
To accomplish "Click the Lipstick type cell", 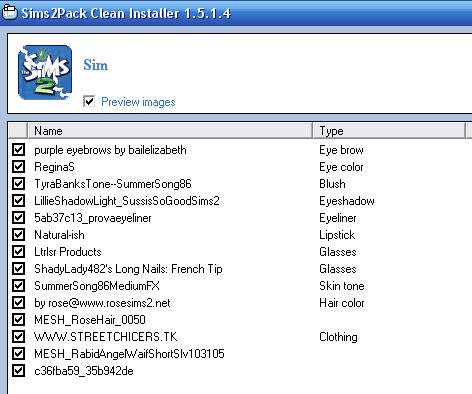I will 337,235.
